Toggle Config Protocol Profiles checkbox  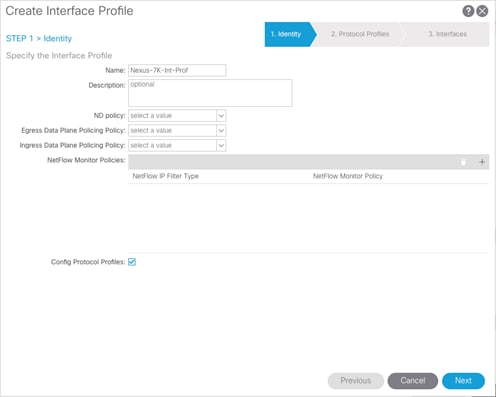point(132,262)
